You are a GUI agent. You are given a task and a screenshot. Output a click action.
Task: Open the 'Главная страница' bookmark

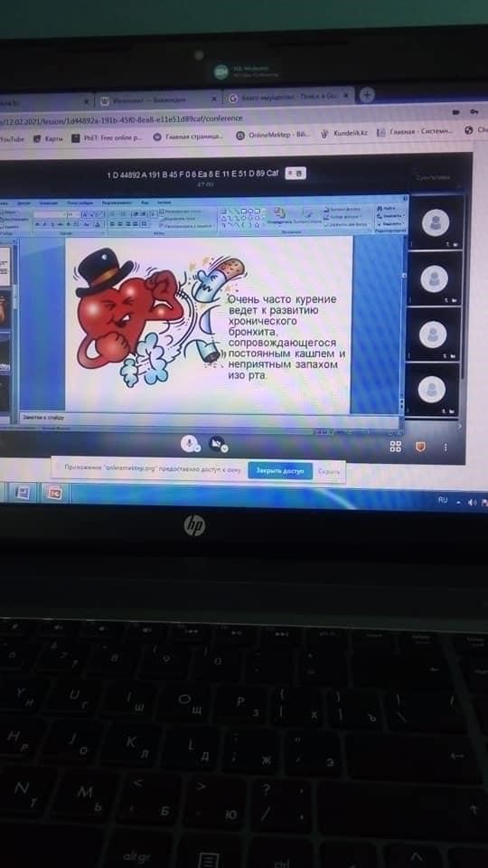click(188, 137)
